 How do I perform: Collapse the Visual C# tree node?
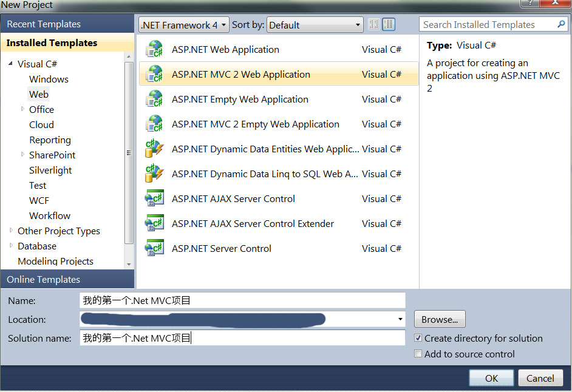[10, 64]
